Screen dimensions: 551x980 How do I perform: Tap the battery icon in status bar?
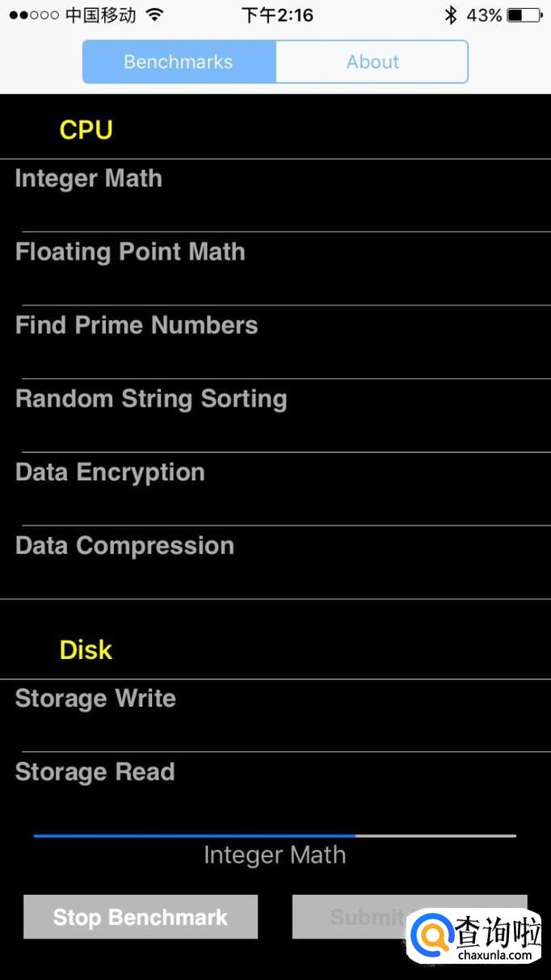(524, 15)
